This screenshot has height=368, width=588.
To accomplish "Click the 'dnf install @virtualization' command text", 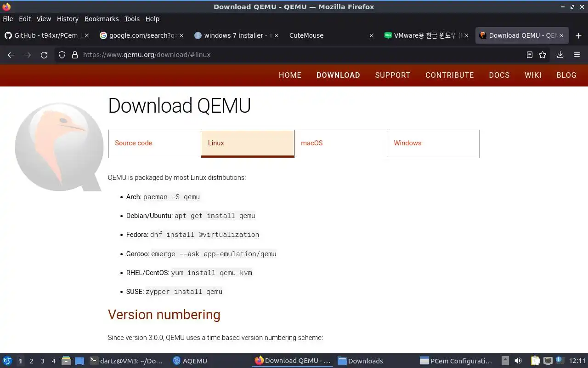I will pos(204,235).
